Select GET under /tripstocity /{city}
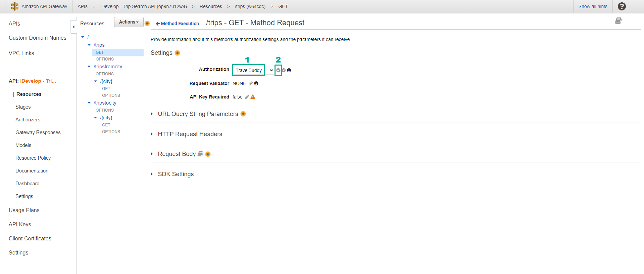Viewport: 644px width, 274px height. pyautogui.click(x=106, y=125)
